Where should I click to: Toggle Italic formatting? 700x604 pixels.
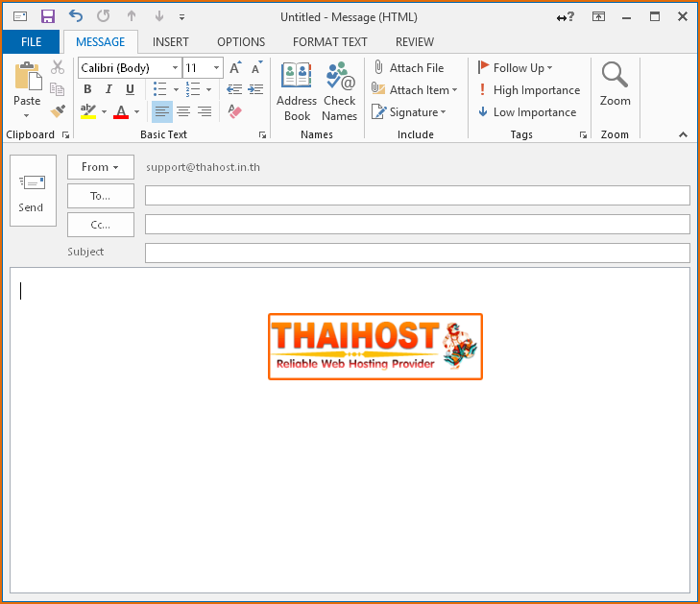coord(109,89)
